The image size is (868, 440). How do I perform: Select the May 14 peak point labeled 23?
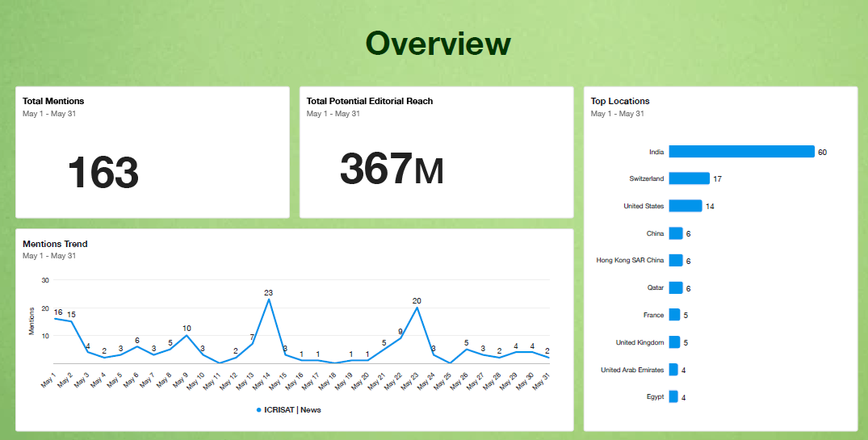click(x=268, y=300)
